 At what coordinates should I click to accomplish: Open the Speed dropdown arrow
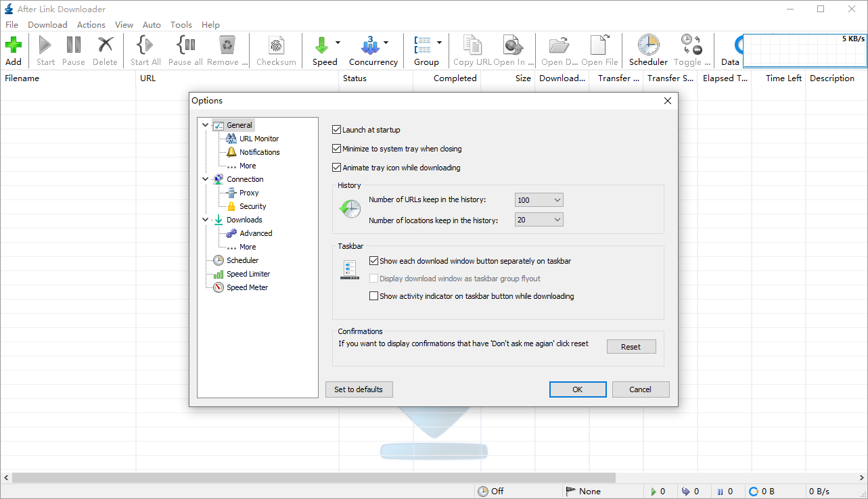coord(338,43)
